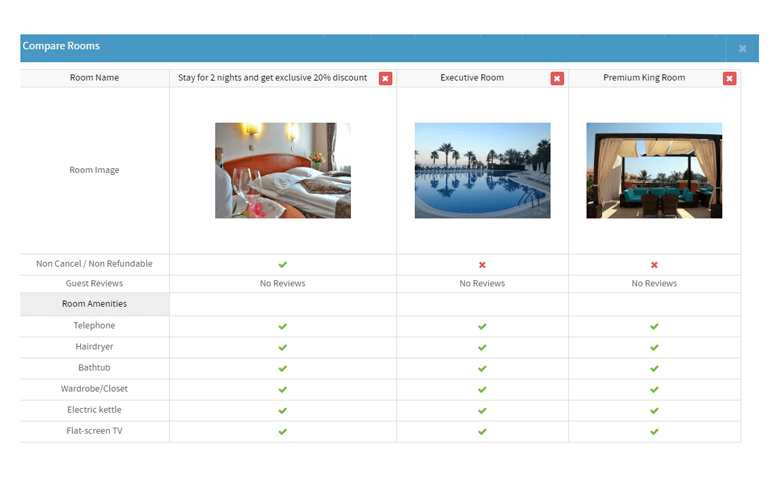Click the Flat-screen TV check for Executive Room
780x479 pixels.
click(482, 432)
